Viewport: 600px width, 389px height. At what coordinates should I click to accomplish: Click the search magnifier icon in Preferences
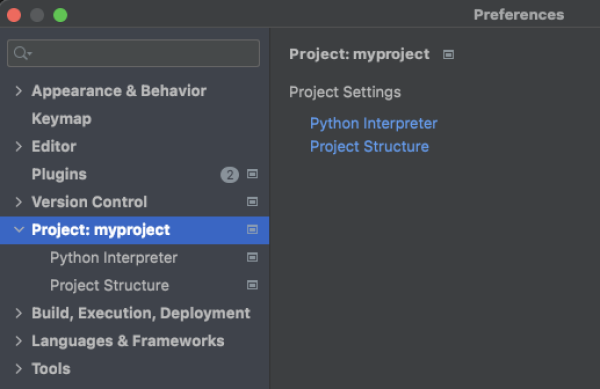tap(22, 53)
